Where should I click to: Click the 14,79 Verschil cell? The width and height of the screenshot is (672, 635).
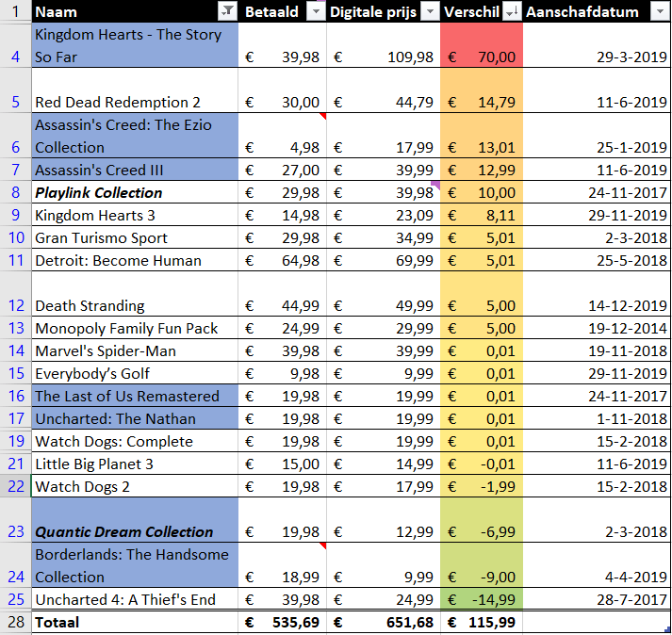(482, 90)
